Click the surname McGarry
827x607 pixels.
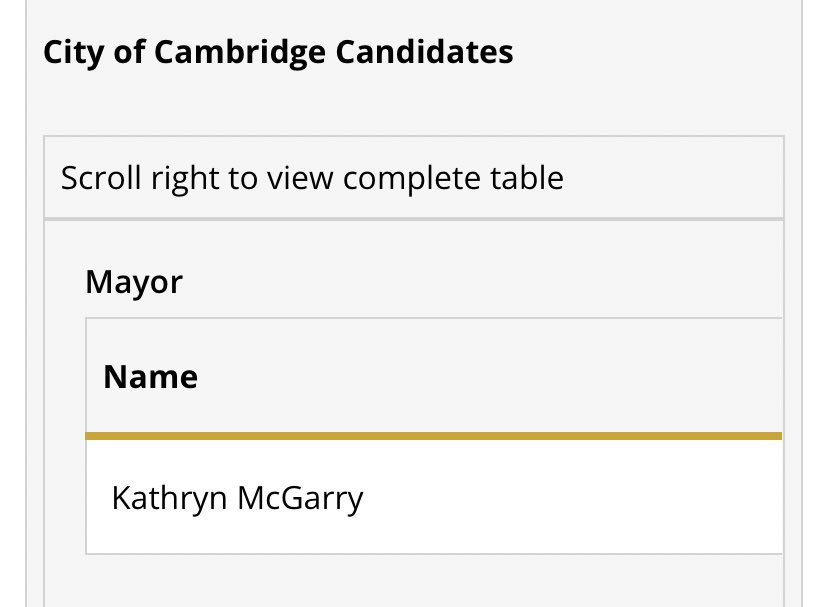click(300, 498)
